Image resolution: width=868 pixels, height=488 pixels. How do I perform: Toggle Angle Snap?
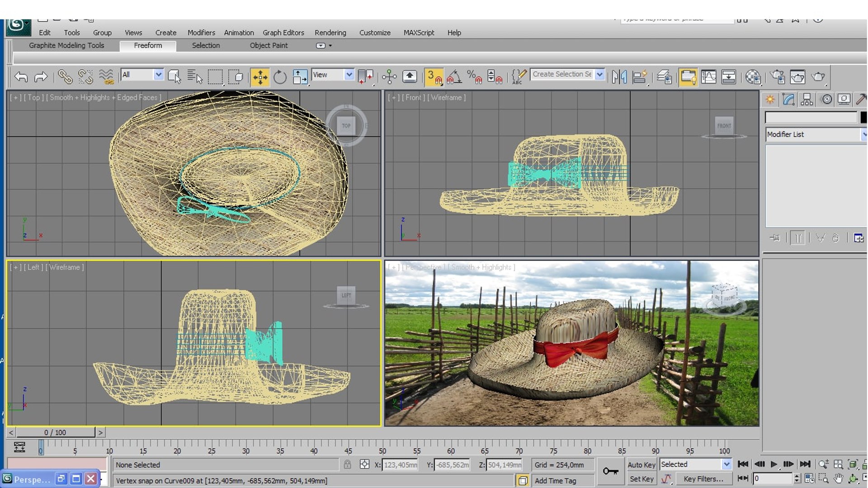(x=454, y=77)
